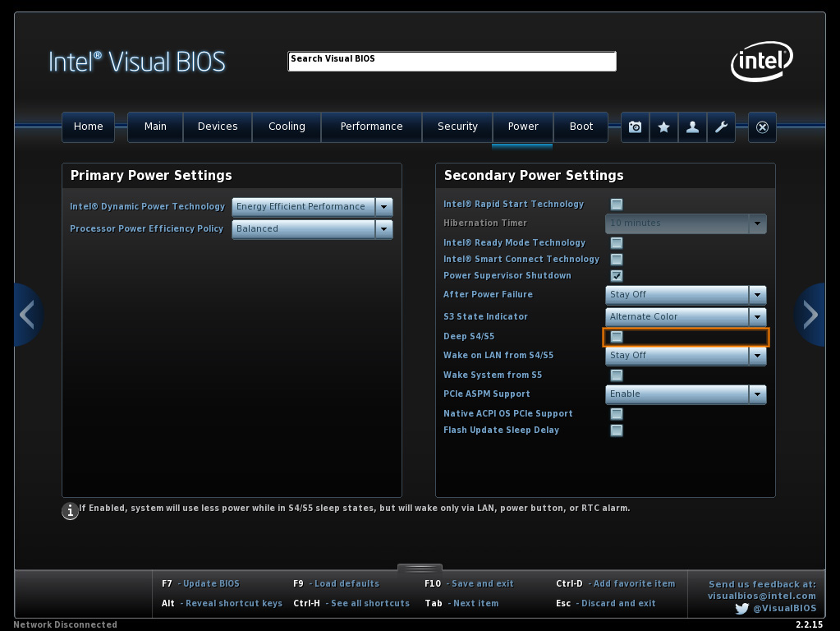This screenshot has height=631, width=840.
Task: Click the Intel logo
Action: 762,61
